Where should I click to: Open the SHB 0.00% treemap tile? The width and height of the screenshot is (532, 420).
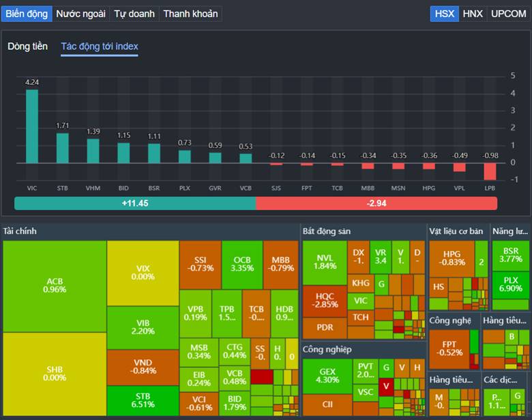coord(55,374)
